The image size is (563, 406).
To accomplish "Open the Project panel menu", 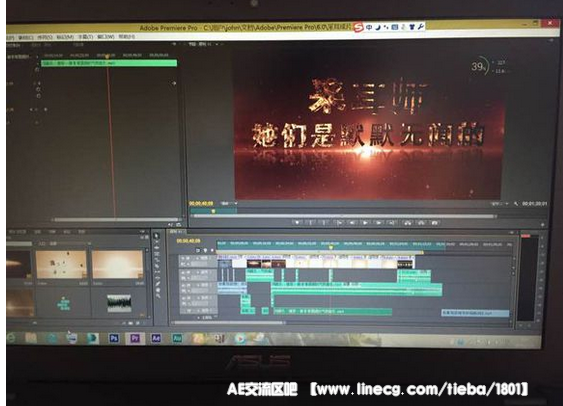I will coord(142,232).
